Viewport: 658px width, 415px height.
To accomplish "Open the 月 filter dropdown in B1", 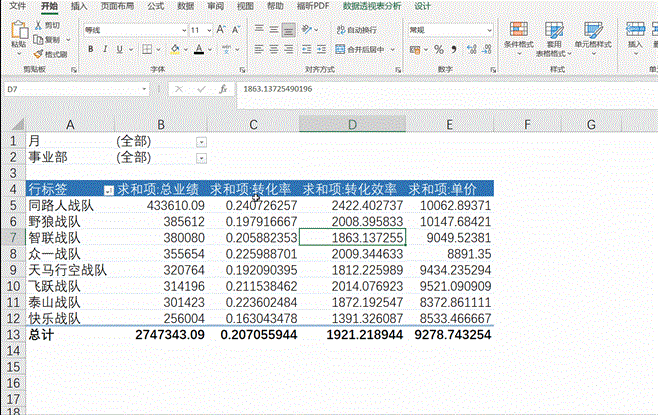I will [202, 142].
